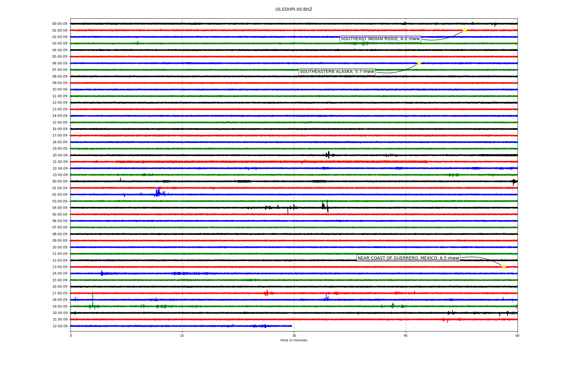The height and width of the screenshot is (368, 588).
Task: Click the first 00:00:09 time label at top
Action: click(60, 24)
